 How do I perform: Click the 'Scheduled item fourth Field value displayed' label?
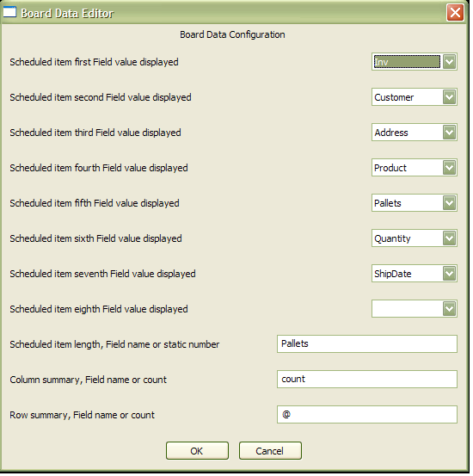click(x=99, y=168)
